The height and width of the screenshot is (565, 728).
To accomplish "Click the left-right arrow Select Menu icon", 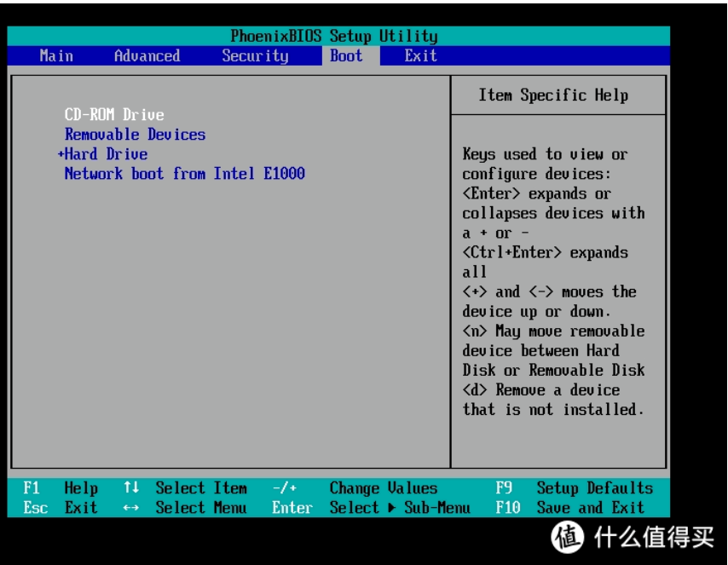I will click(x=130, y=508).
